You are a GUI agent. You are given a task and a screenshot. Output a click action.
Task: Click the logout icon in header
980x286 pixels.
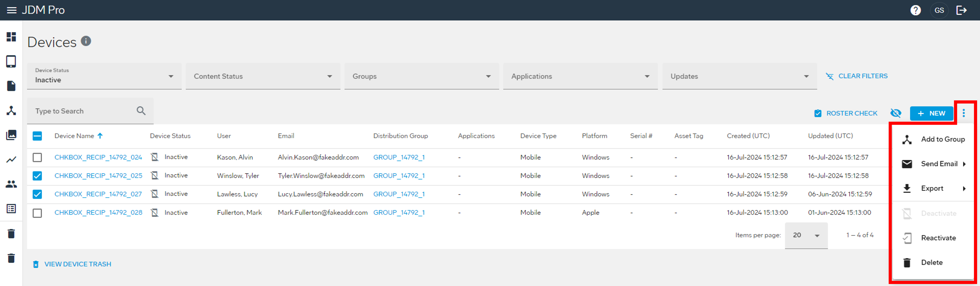tap(962, 10)
